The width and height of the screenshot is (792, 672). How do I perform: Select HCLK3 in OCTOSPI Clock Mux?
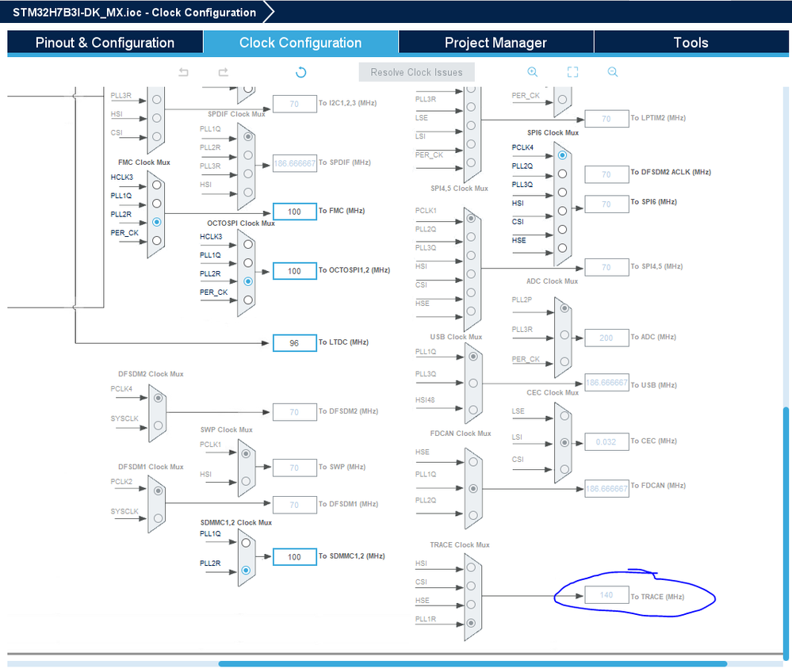pyautogui.click(x=248, y=244)
